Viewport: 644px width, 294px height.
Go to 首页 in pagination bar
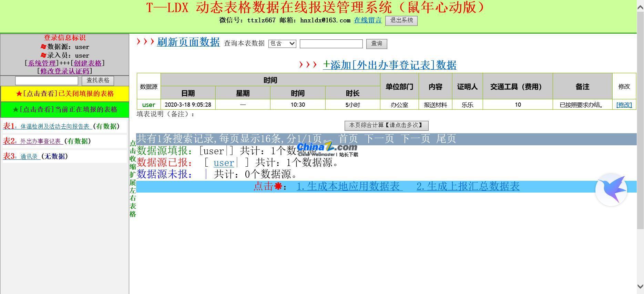coord(348,139)
